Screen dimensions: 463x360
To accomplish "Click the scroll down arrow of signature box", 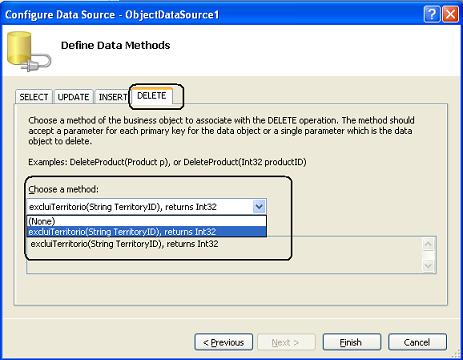I will click(428, 266).
